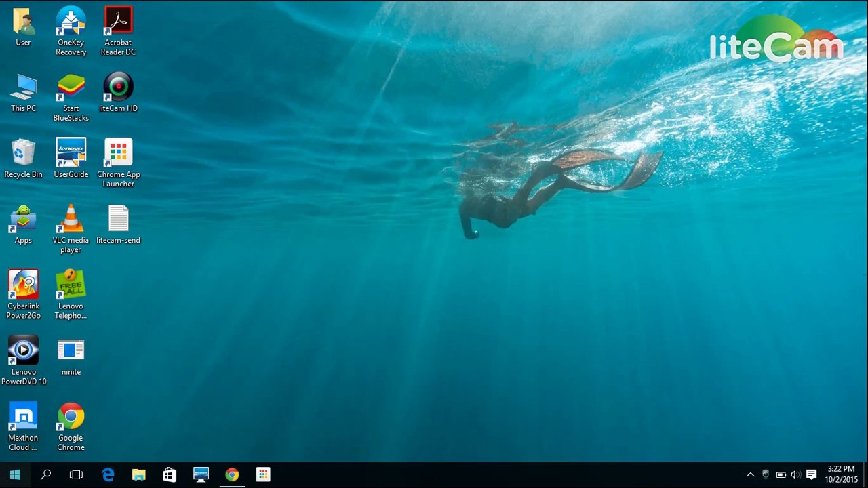868x488 pixels.
Task: Open the volume control speaker icon
Action: [x=795, y=474]
